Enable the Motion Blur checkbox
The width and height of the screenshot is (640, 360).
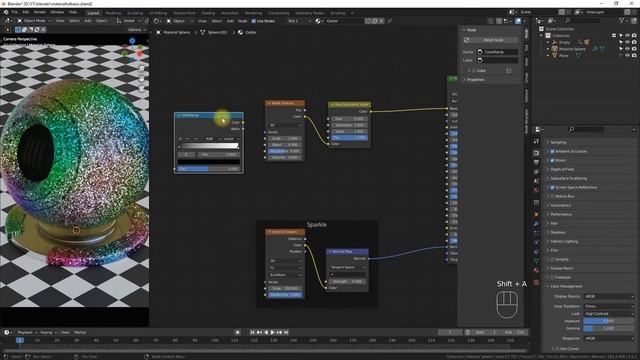click(552, 196)
